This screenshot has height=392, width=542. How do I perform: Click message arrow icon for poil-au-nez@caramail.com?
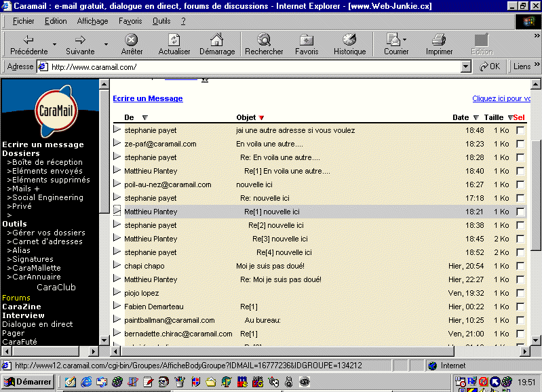(x=117, y=184)
